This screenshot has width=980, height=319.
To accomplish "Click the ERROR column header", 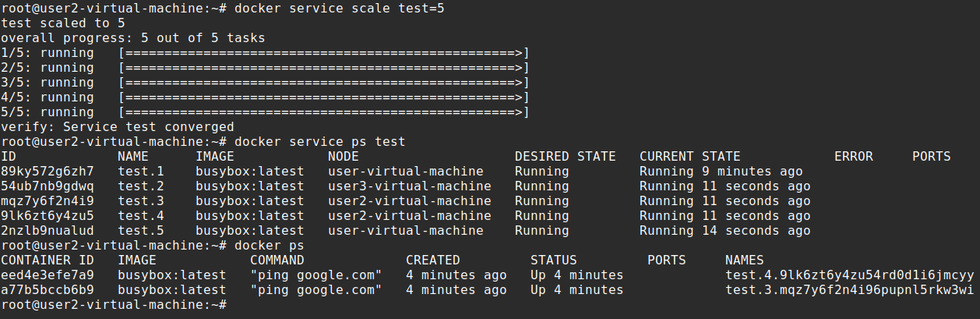I will tap(853, 157).
